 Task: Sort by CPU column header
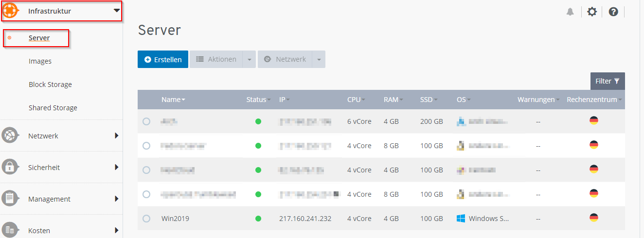356,100
